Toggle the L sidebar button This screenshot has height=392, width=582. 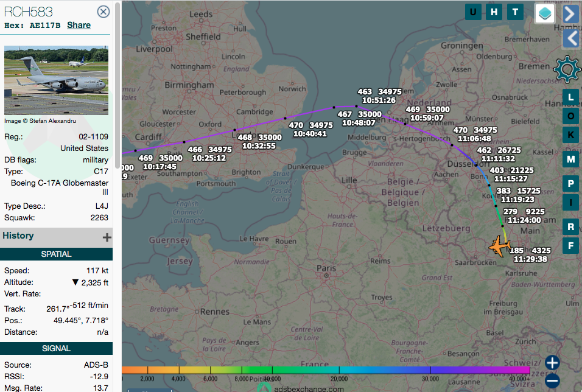pos(570,97)
